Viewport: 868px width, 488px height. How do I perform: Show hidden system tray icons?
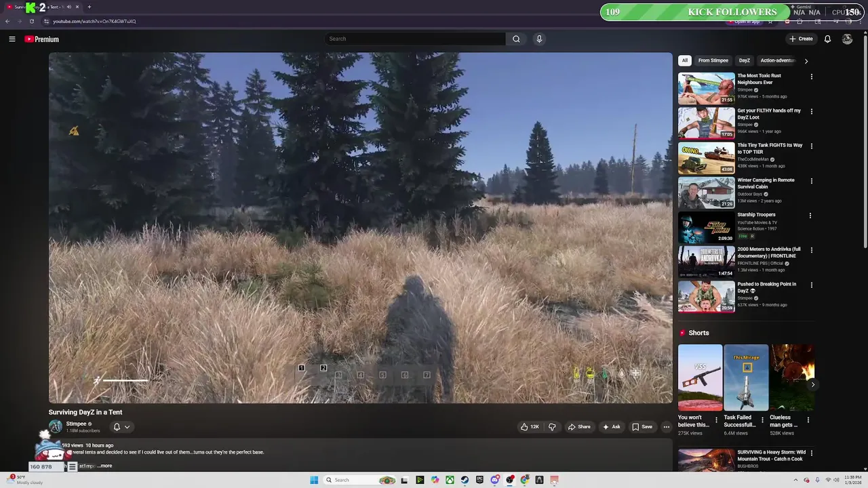tap(795, 480)
